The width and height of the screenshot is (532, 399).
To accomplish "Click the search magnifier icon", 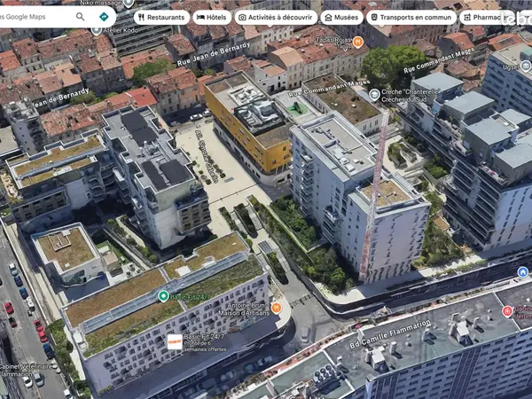I will tap(80, 17).
